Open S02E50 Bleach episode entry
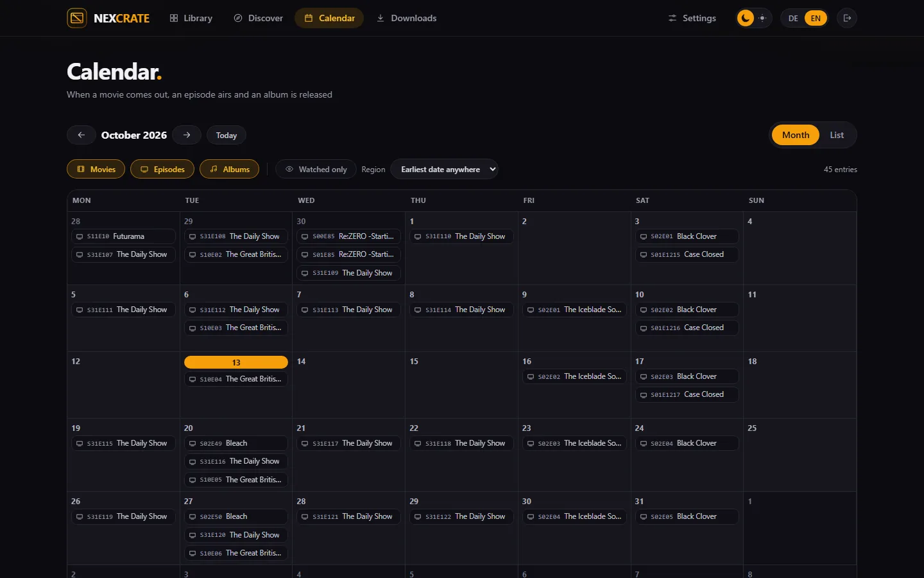This screenshot has width=924, height=578. [x=236, y=516]
